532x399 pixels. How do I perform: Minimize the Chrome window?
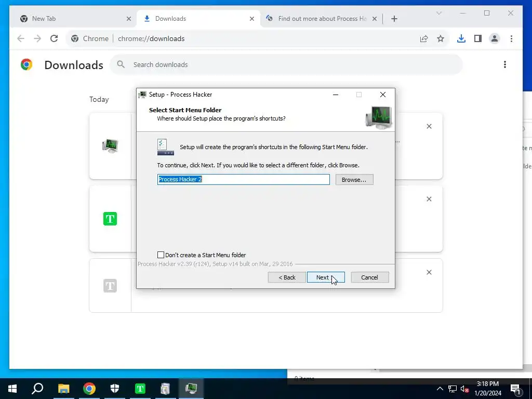coord(463,13)
